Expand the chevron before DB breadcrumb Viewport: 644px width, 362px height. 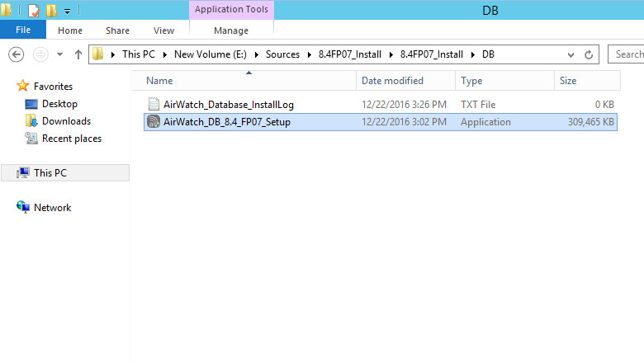click(x=473, y=54)
